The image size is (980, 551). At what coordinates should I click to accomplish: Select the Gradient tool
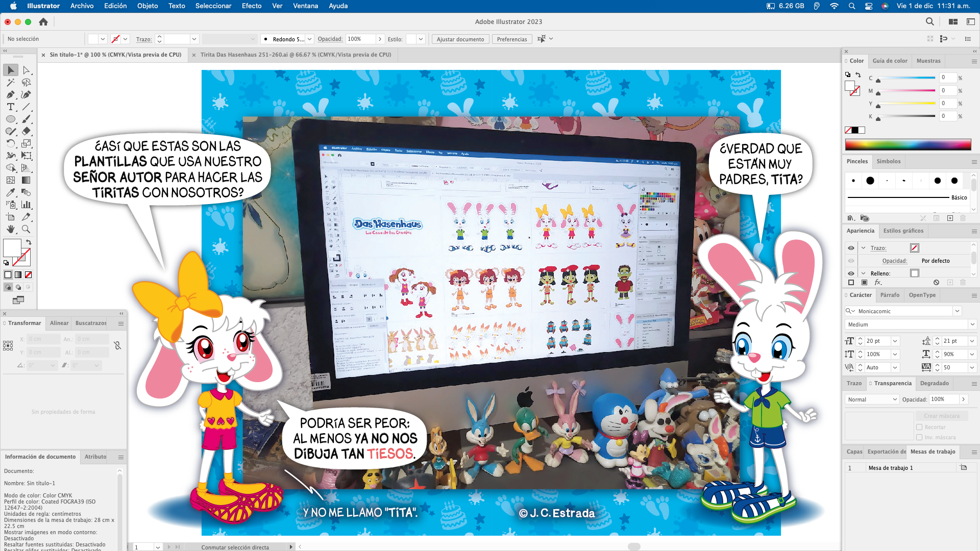27,181
